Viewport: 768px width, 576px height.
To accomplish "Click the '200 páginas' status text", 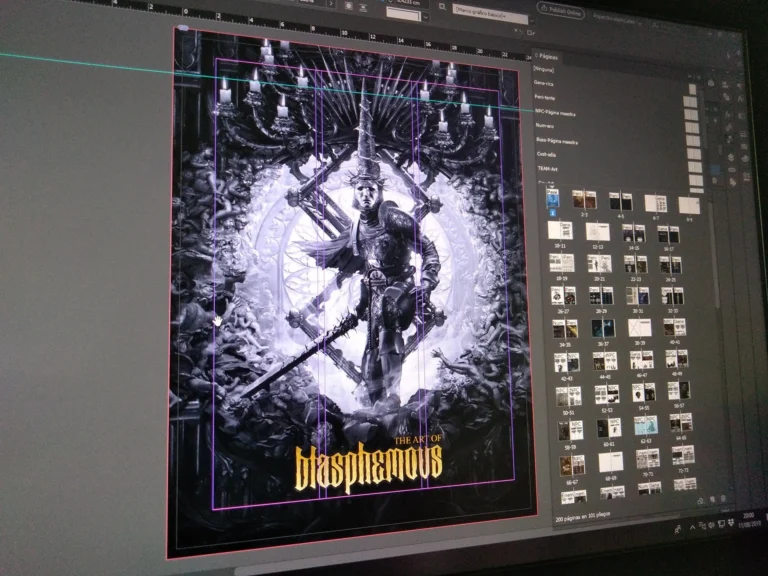I will pos(583,516).
